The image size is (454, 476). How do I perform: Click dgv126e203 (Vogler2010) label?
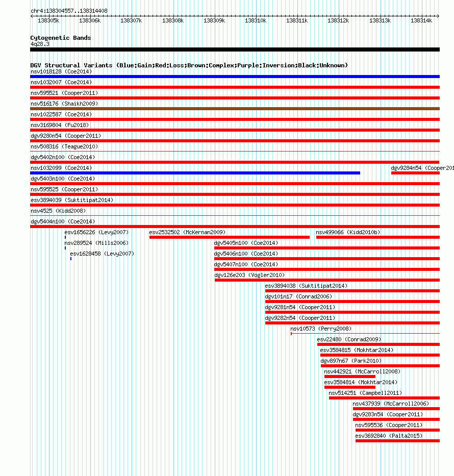pyautogui.click(x=250, y=275)
